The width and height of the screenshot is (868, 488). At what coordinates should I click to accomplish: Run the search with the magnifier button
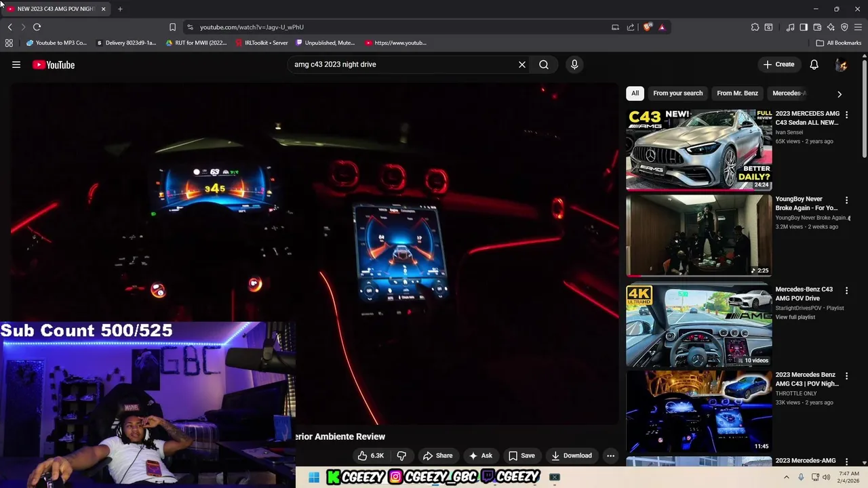click(x=544, y=64)
